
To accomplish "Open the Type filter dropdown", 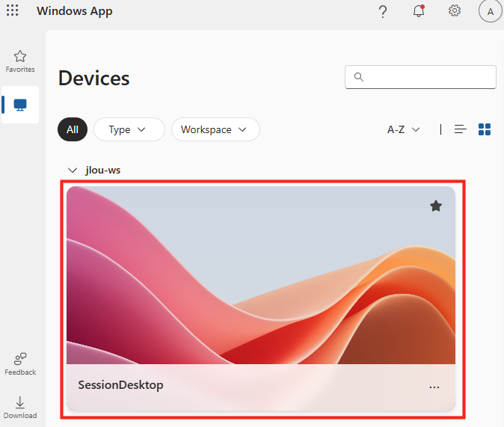I will click(x=129, y=129).
